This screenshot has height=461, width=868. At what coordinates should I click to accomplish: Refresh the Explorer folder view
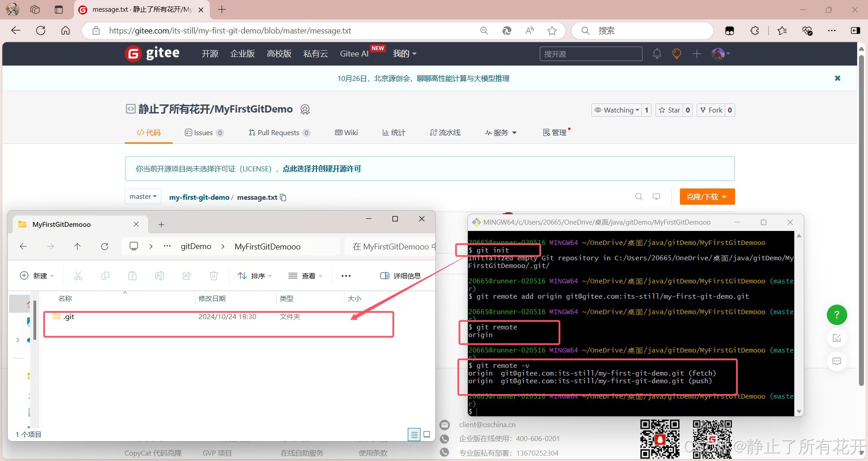(x=104, y=246)
